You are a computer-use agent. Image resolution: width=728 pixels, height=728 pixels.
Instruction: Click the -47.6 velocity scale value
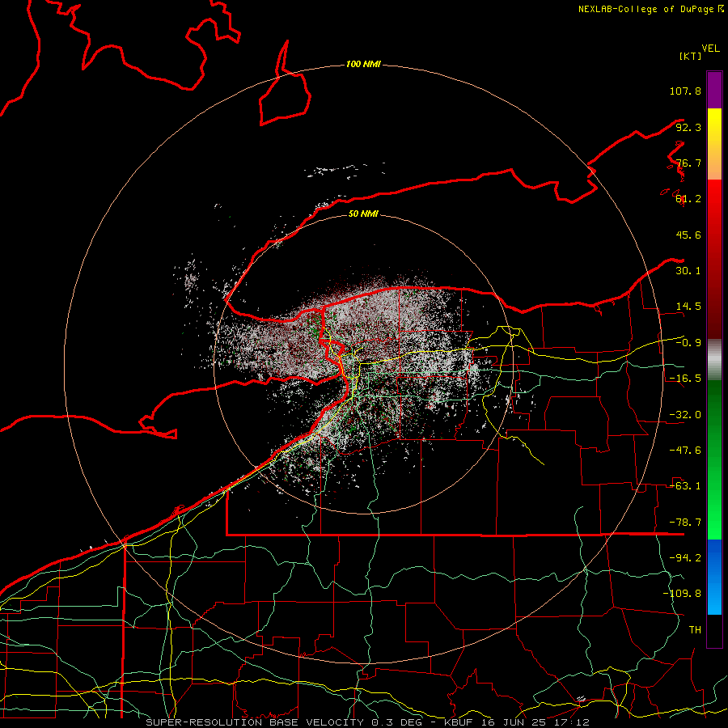685,451
